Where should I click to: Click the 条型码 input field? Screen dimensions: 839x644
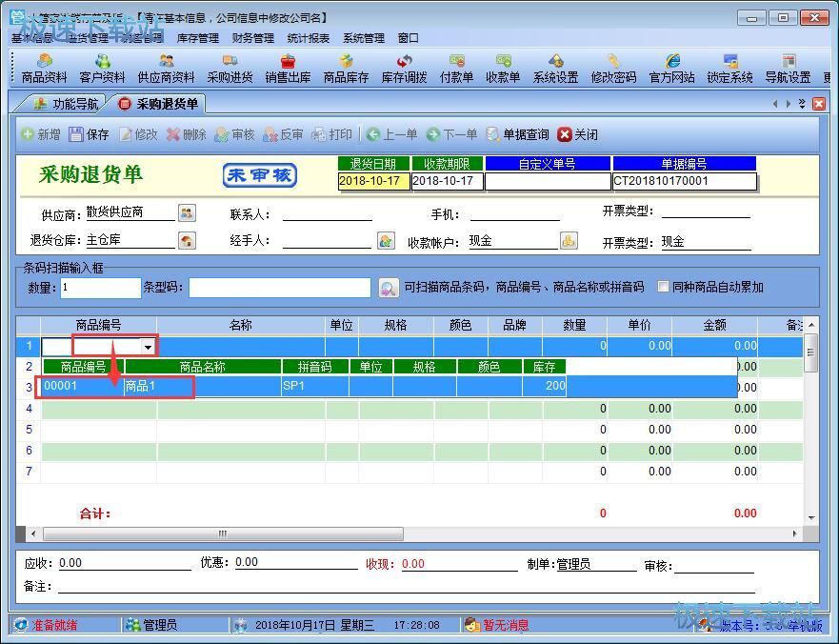coord(279,288)
